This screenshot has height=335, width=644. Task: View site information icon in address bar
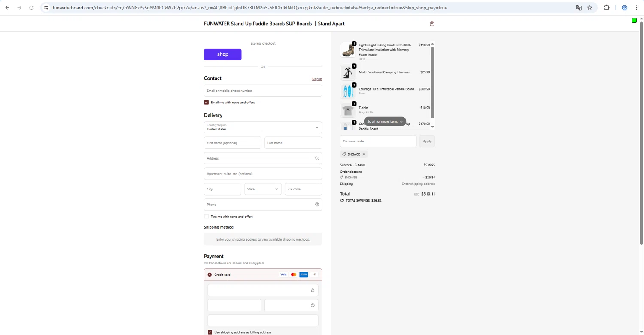(46, 8)
